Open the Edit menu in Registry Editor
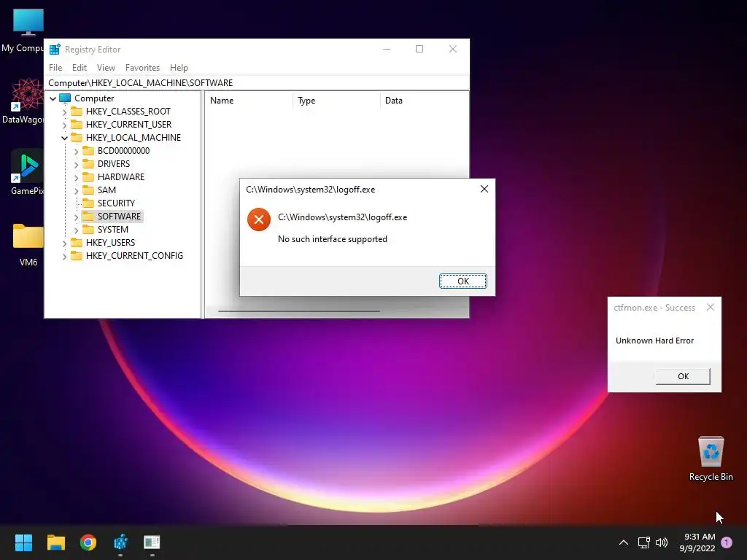 click(79, 68)
